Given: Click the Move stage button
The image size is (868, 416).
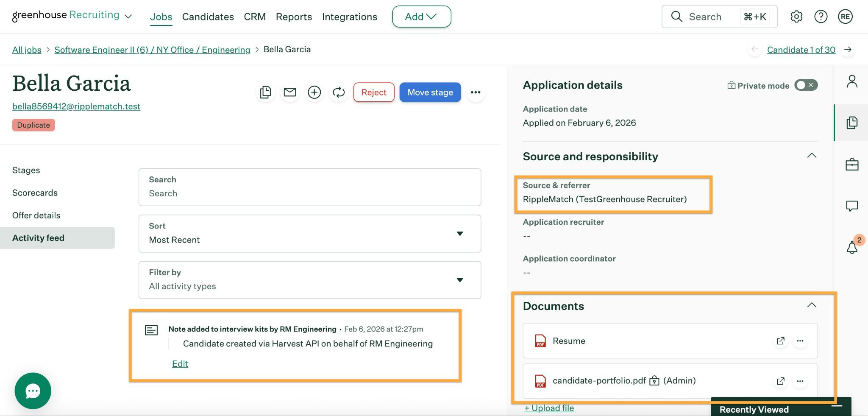Looking at the screenshot, I should click(x=430, y=92).
